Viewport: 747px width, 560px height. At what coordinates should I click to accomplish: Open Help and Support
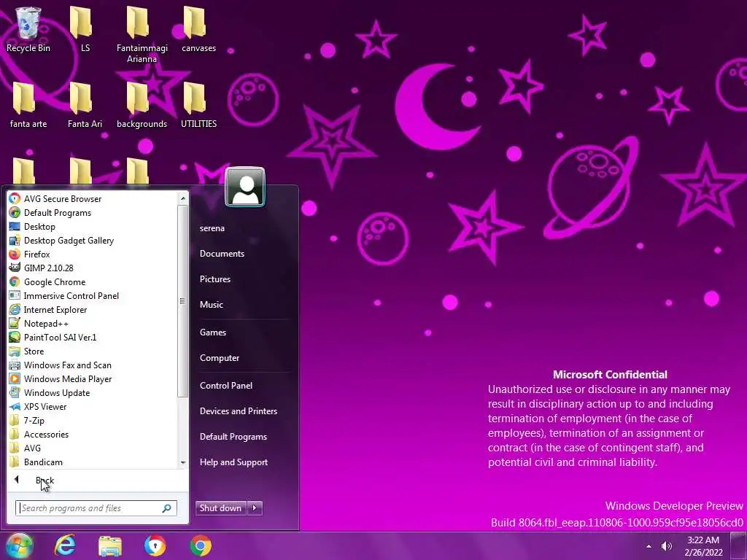click(x=234, y=462)
